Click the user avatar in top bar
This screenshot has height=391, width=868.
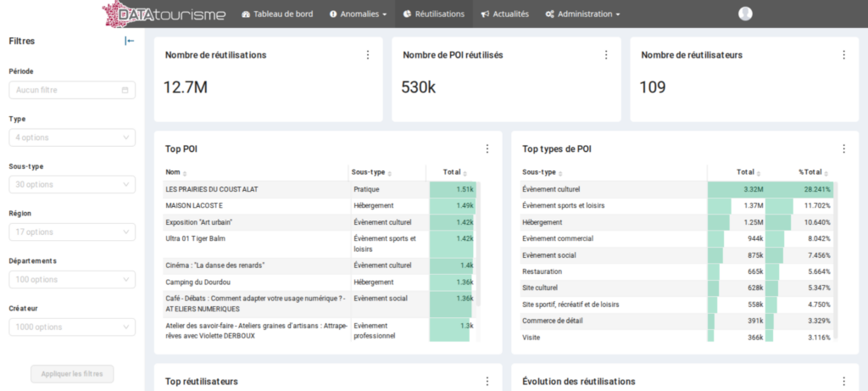(x=745, y=14)
